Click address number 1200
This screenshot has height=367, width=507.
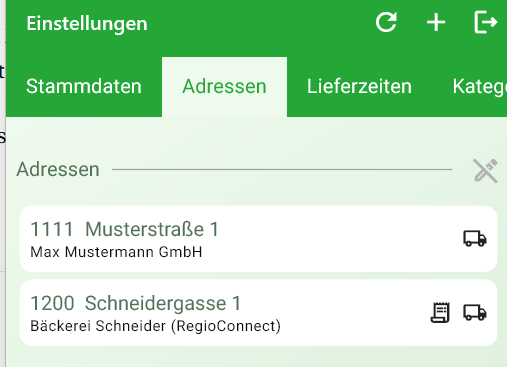click(52, 303)
